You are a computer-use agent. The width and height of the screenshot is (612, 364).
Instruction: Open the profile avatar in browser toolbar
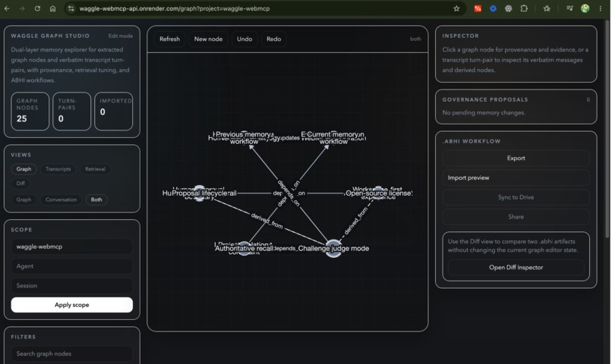click(x=585, y=8)
